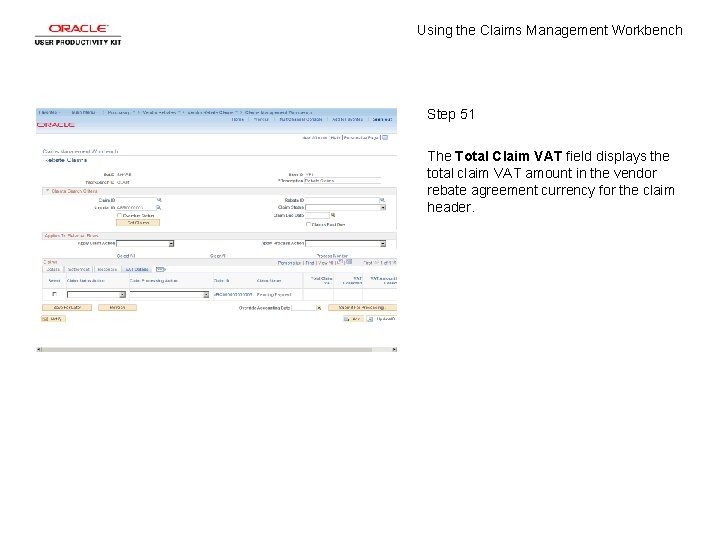Click the horizontal scrollbar's right arrow
The image size is (720, 540).
[x=394, y=349]
